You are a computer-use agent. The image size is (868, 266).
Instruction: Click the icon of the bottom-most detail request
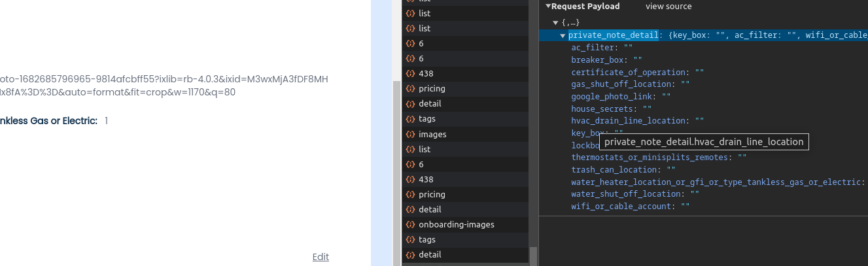tap(410, 254)
